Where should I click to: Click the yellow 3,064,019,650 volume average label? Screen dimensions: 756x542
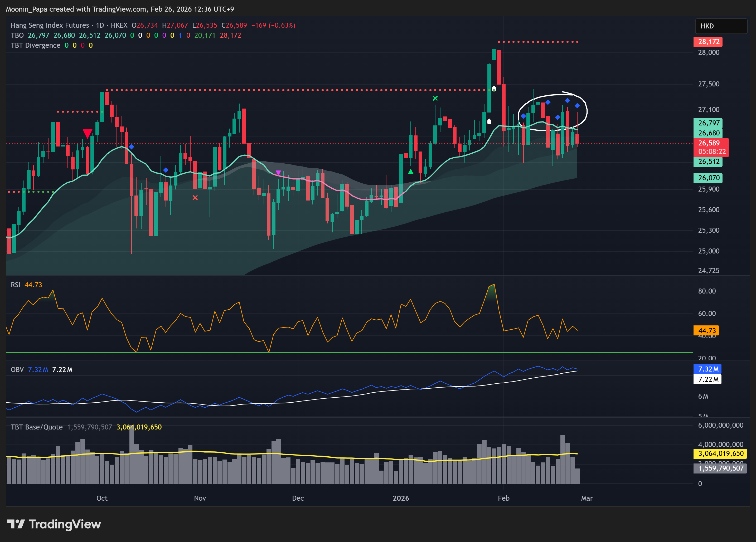point(720,453)
